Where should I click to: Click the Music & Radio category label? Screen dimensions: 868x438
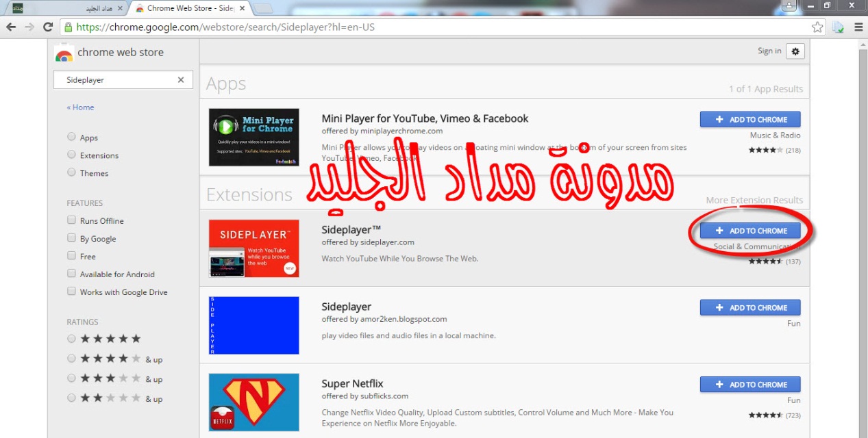click(x=775, y=135)
